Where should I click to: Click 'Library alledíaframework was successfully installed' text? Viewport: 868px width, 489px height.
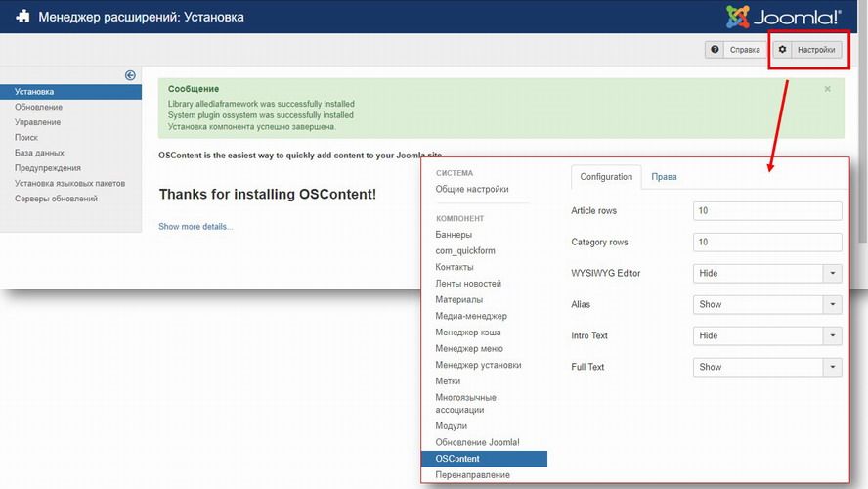261,104
